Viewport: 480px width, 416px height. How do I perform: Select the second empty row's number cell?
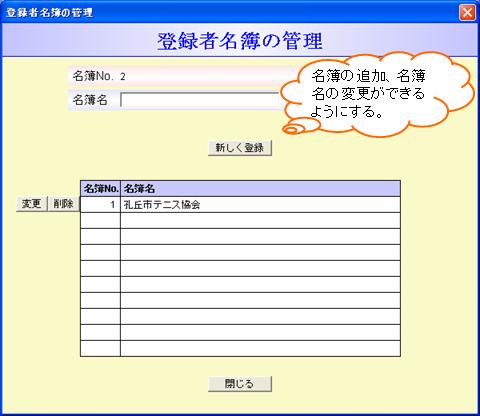coord(100,236)
